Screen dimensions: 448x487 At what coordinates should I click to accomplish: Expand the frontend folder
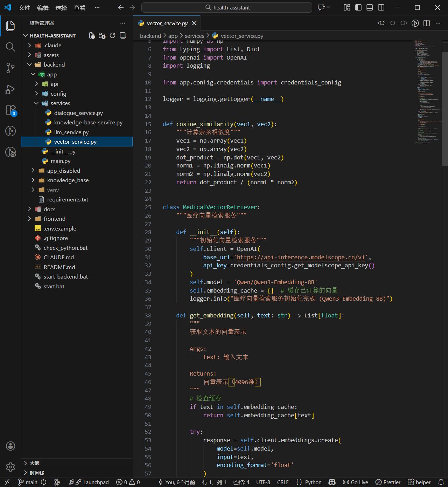click(77, 219)
